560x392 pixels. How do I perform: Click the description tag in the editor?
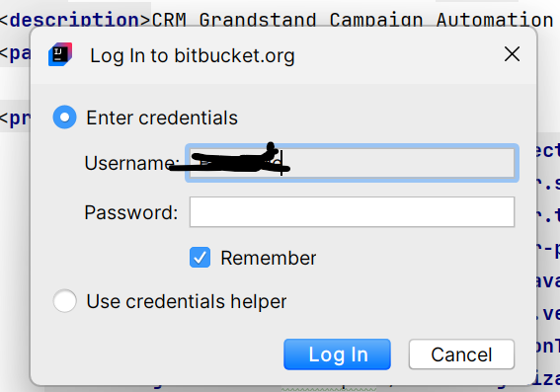tap(75, 20)
